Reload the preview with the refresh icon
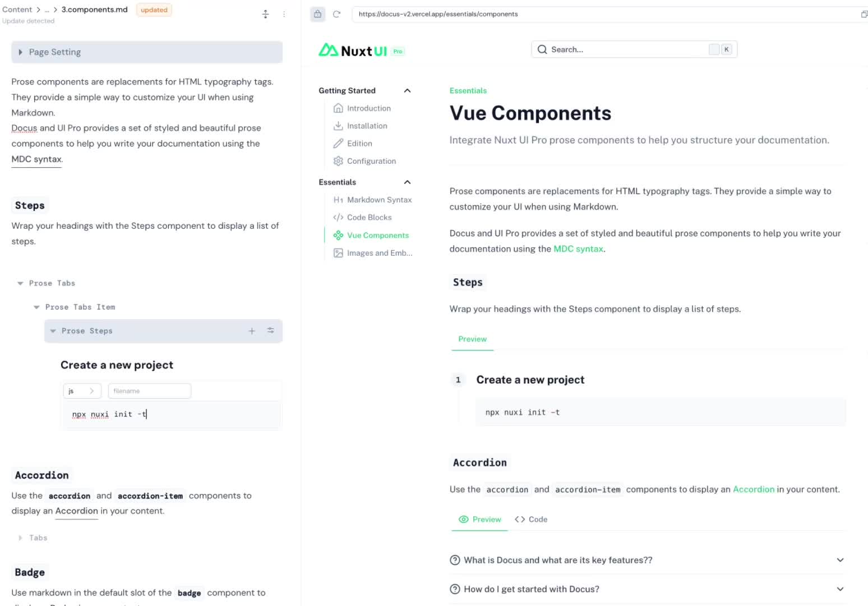The height and width of the screenshot is (606, 868). [x=336, y=14]
